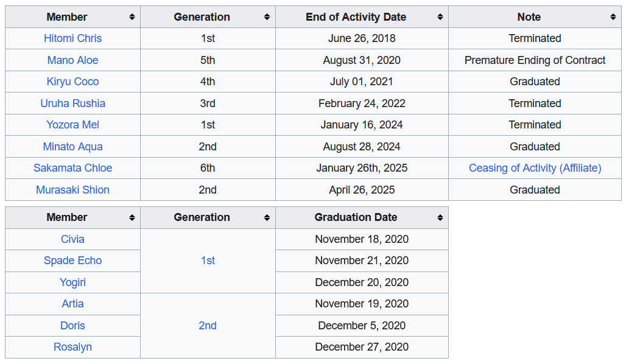Open Ceasing of Activity (Affiliate) link
This screenshot has height=364, width=626.
[x=535, y=168]
